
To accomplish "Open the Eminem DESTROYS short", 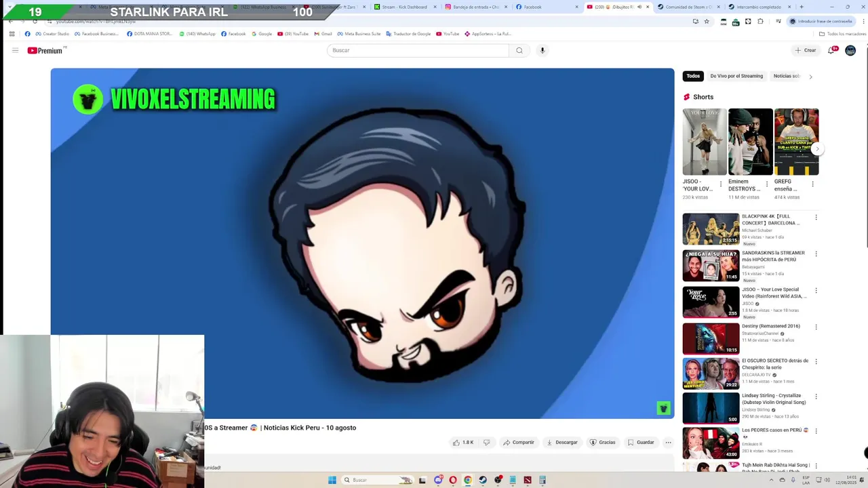I will 750,142.
